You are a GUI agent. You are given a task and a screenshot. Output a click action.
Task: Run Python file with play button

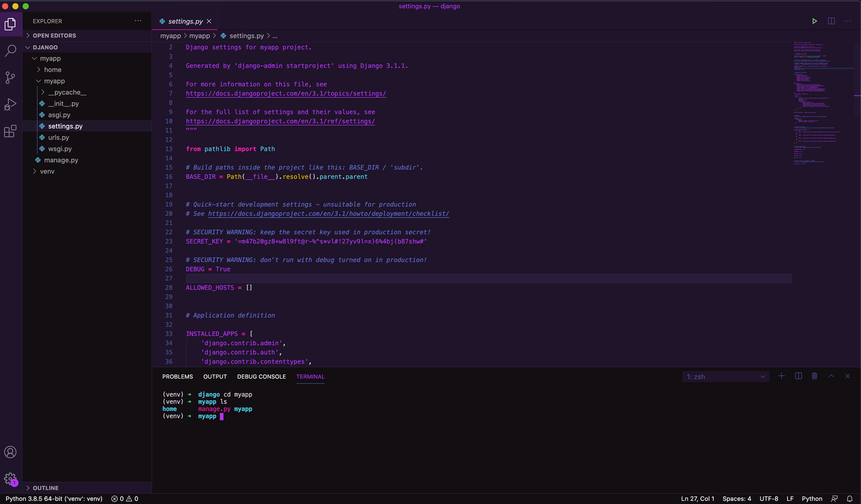pyautogui.click(x=815, y=21)
